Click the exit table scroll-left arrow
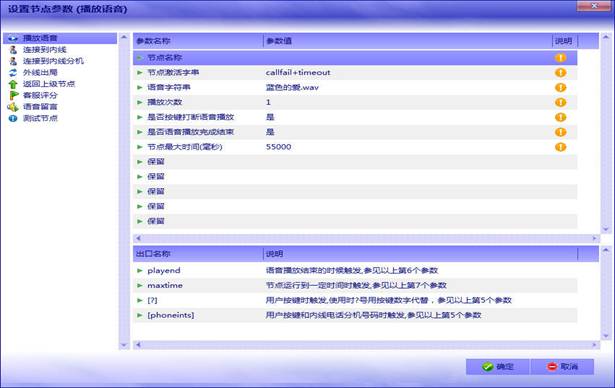Screen dimensions: 615x388 138,345
